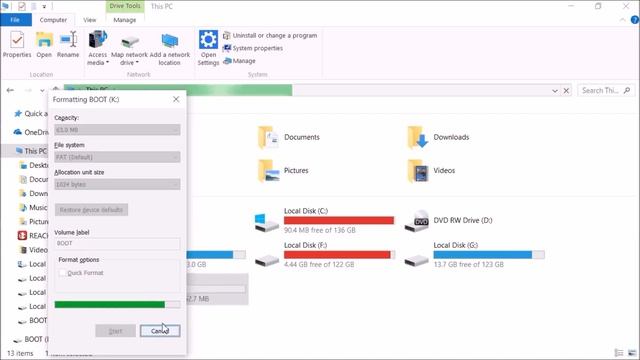
Task: Click '90.4 MB free of 136 GB' text
Action: [320, 230]
